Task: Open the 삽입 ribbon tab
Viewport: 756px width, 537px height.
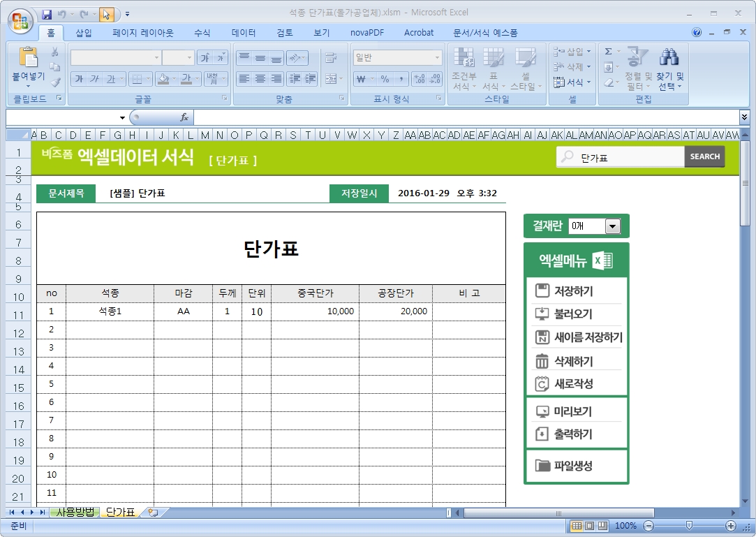Action: pos(83,33)
